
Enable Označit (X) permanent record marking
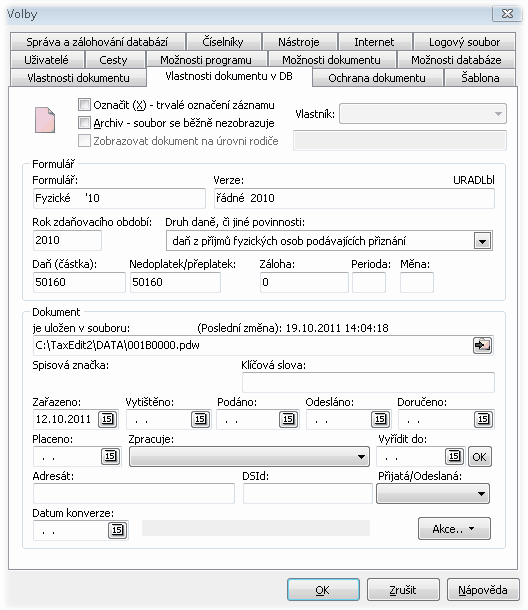[x=84, y=105]
